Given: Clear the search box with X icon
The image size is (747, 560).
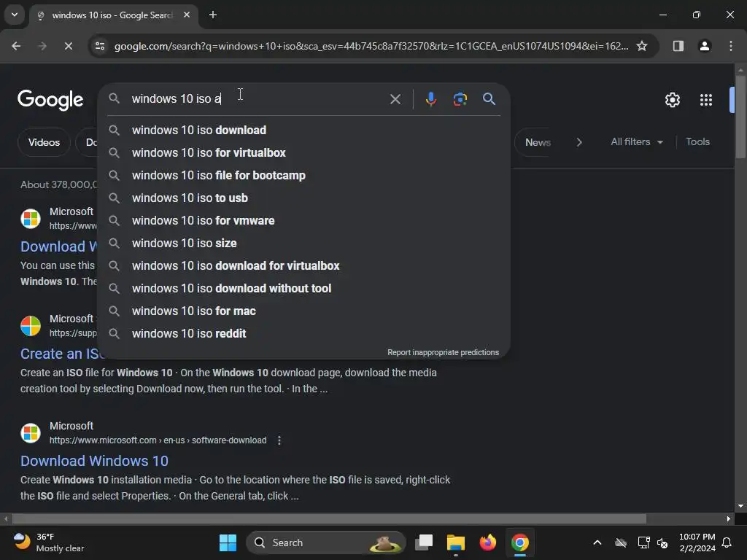Looking at the screenshot, I should (395, 99).
